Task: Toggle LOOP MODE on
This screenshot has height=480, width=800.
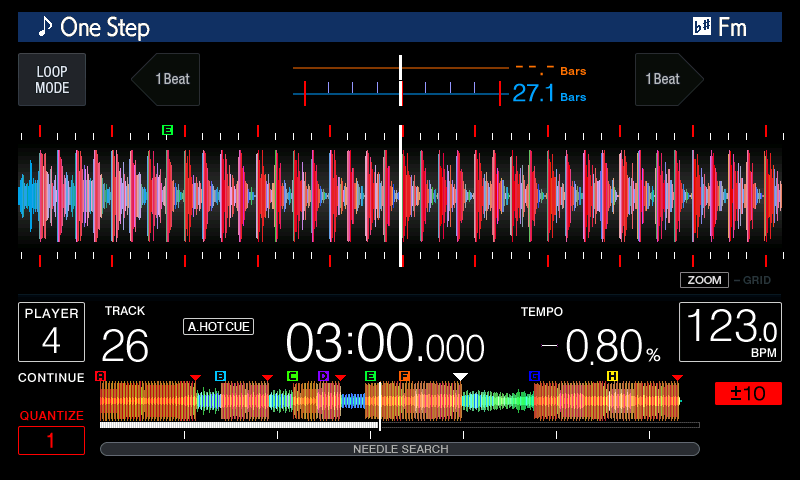Action: pyautogui.click(x=52, y=80)
